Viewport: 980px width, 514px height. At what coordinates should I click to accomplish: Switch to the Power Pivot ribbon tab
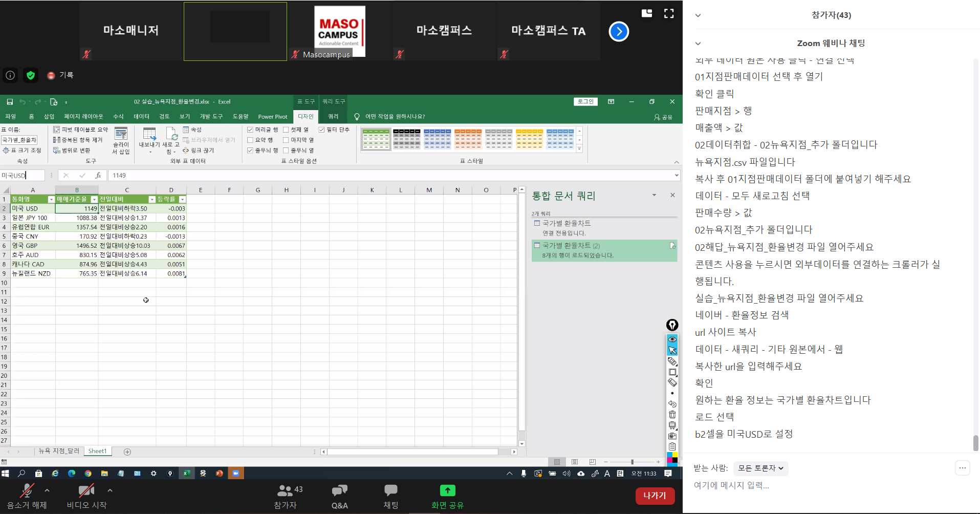[272, 117]
